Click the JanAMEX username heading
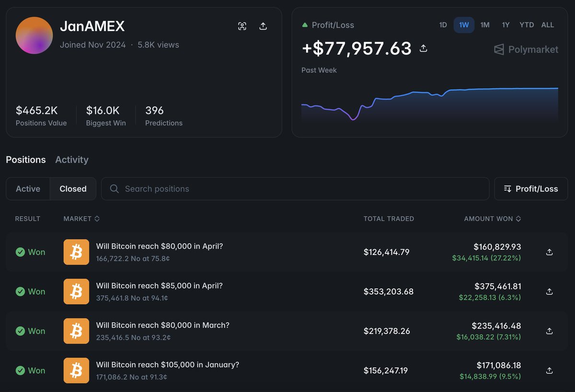The height and width of the screenshot is (392, 575). click(x=92, y=26)
